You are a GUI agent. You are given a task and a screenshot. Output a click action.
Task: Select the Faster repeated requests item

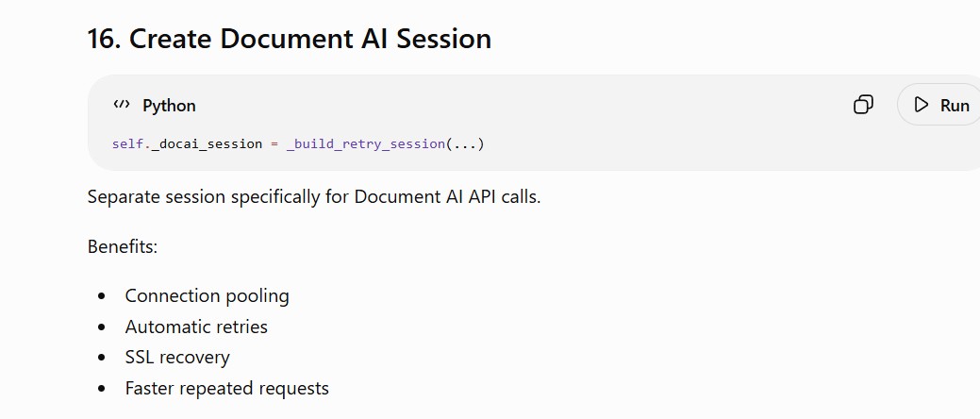click(227, 389)
